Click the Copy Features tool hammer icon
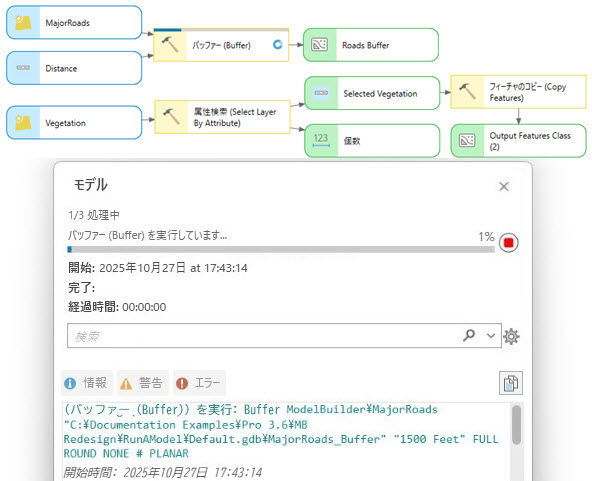The width and height of the screenshot is (592, 481). click(x=467, y=92)
